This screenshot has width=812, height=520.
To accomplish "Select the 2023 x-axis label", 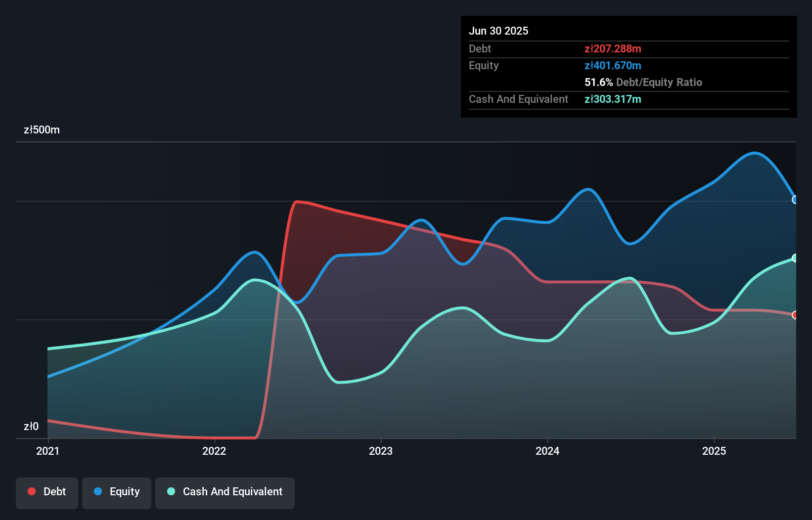I will (381, 451).
